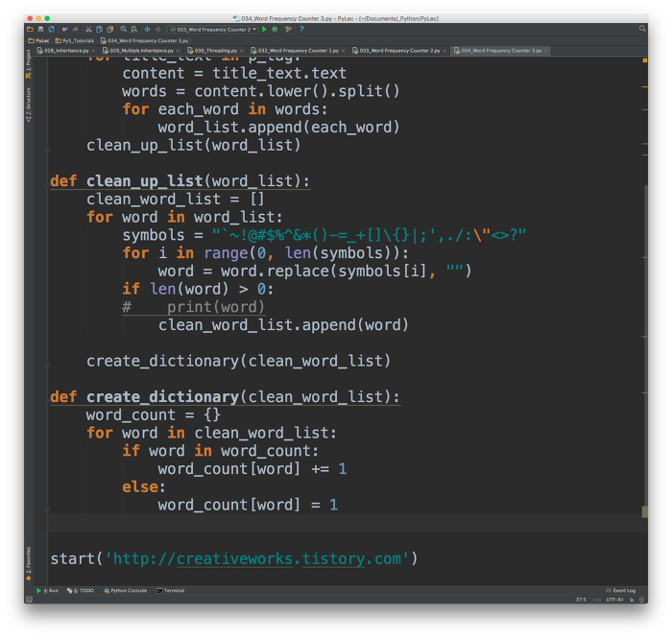The width and height of the screenshot is (672, 638).
Task: Select the 034_Word Frequency Counter 3.py editor tab
Action: 498,51
